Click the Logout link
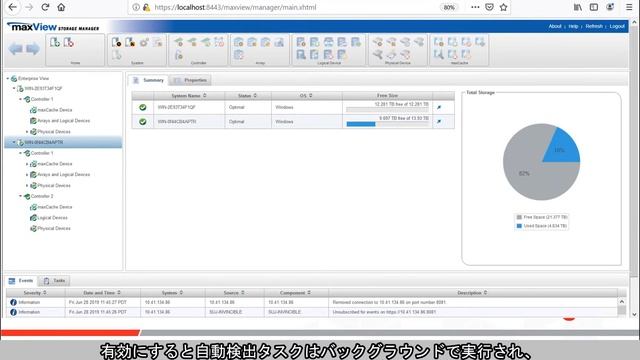640x360 pixels. pyautogui.click(x=617, y=26)
